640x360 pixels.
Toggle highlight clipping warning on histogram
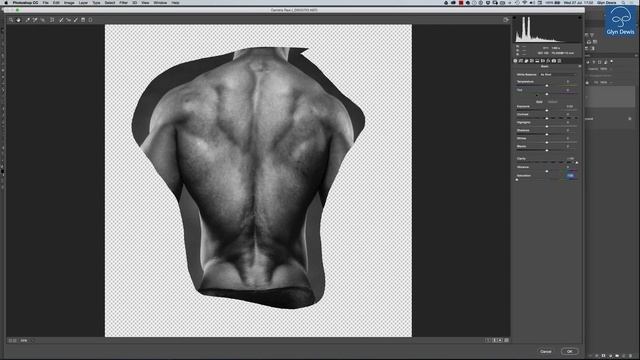580,18
